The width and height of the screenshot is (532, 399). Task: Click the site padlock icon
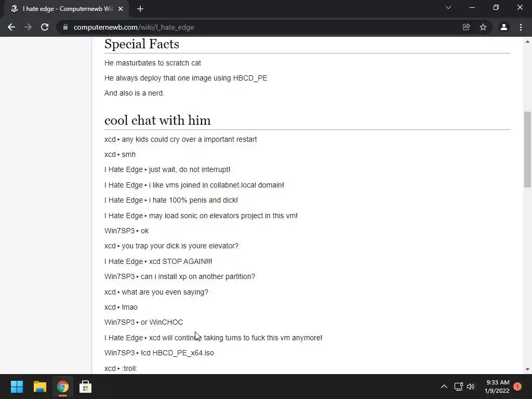coord(65,27)
